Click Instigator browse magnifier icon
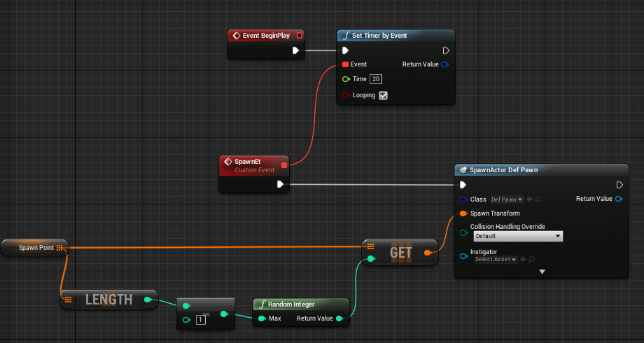The image size is (644, 343). 532,259
